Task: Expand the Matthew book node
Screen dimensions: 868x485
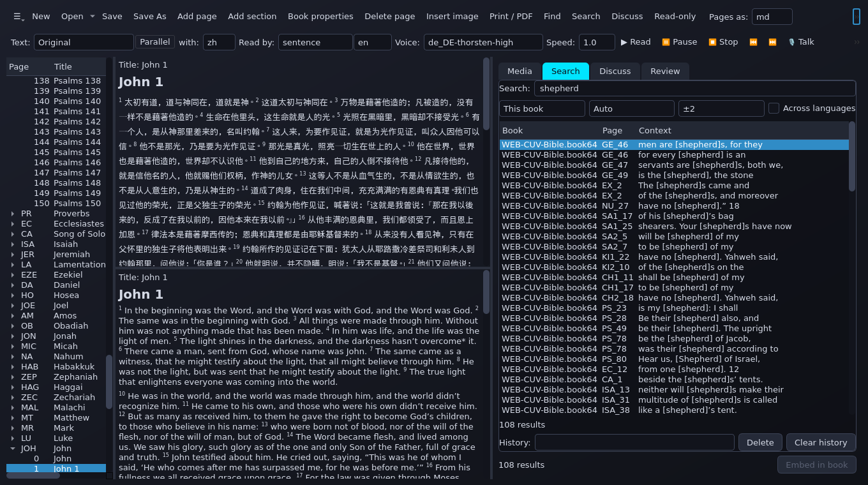Action: (x=13, y=418)
